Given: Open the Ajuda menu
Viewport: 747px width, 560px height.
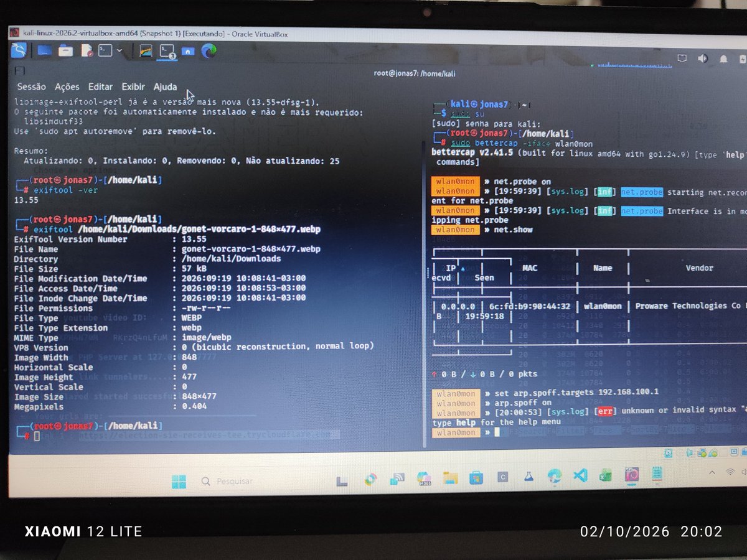Looking at the screenshot, I should (166, 87).
